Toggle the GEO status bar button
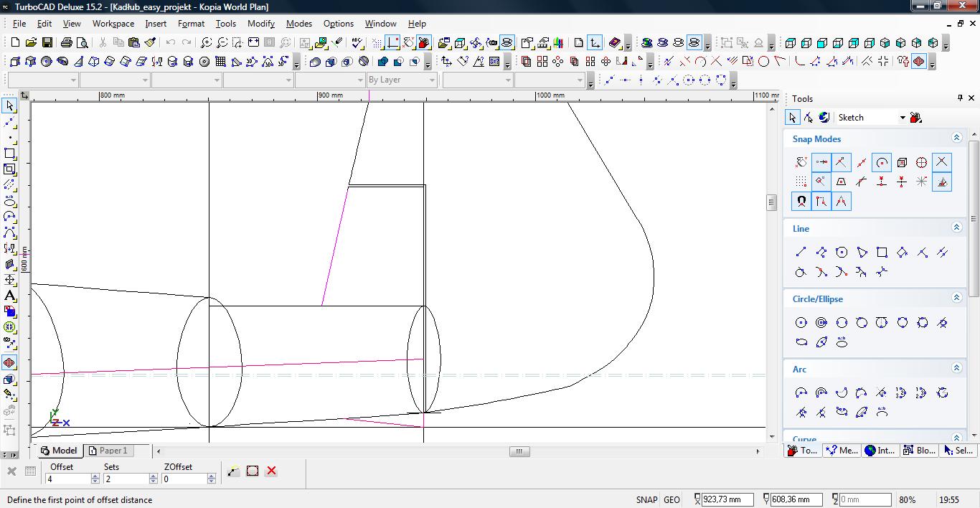The width and height of the screenshot is (980, 508). [672, 500]
